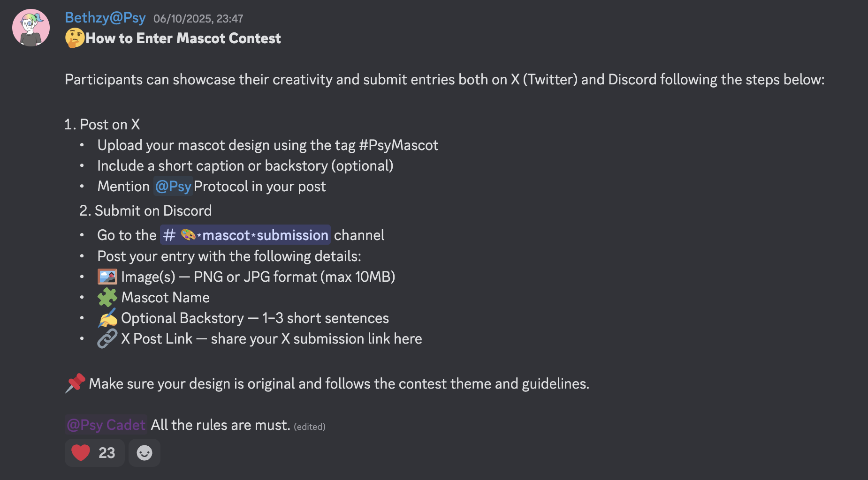Screen dimensions: 868x480
Task: Click the puzzle piece emoji beside Mascot Name
Action: point(107,297)
